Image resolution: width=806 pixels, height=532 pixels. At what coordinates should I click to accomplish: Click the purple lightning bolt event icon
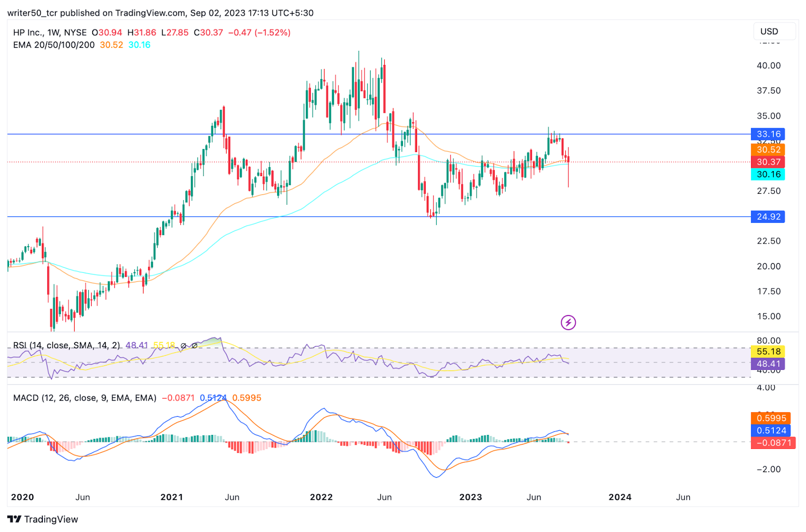(x=568, y=322)
